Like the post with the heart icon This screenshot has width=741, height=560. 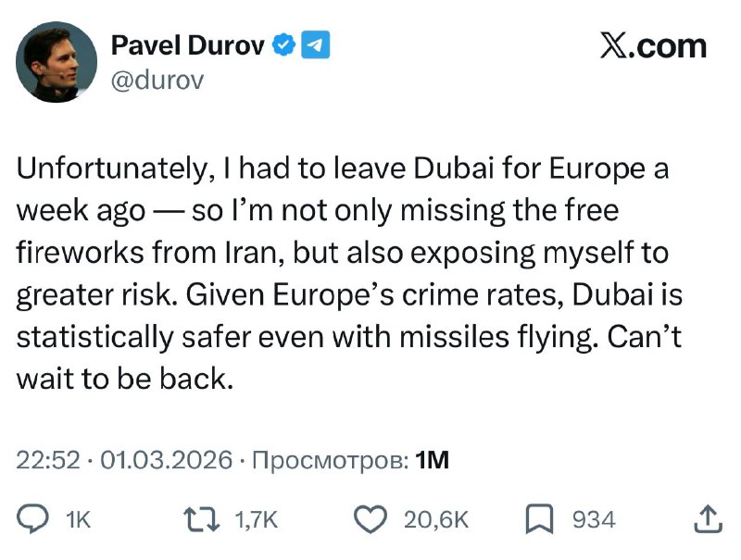[x=371, y=519]
